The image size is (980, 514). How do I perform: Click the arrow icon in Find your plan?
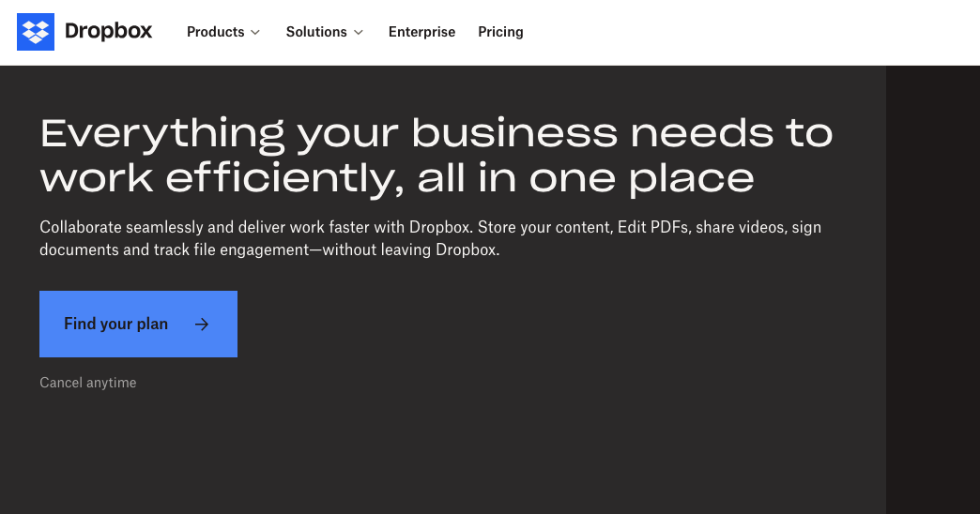click(x=201, y=325)
